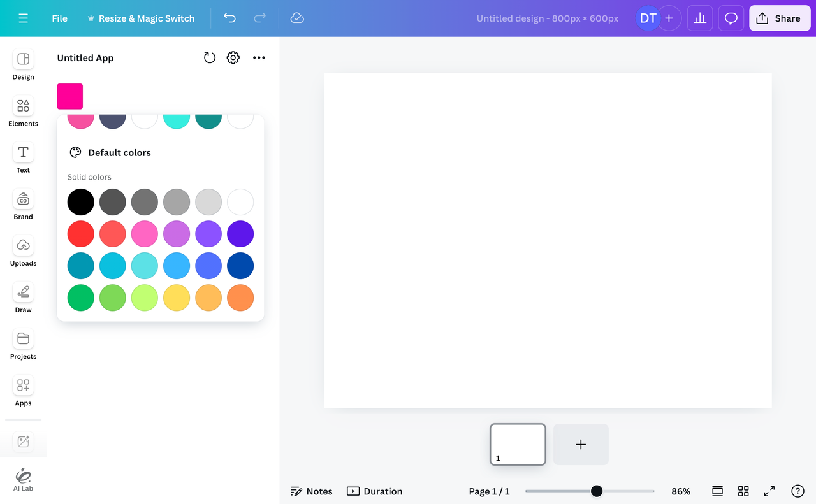Pick the light orange solid color
Screen dimensions: 816x504
pos(208,298)
